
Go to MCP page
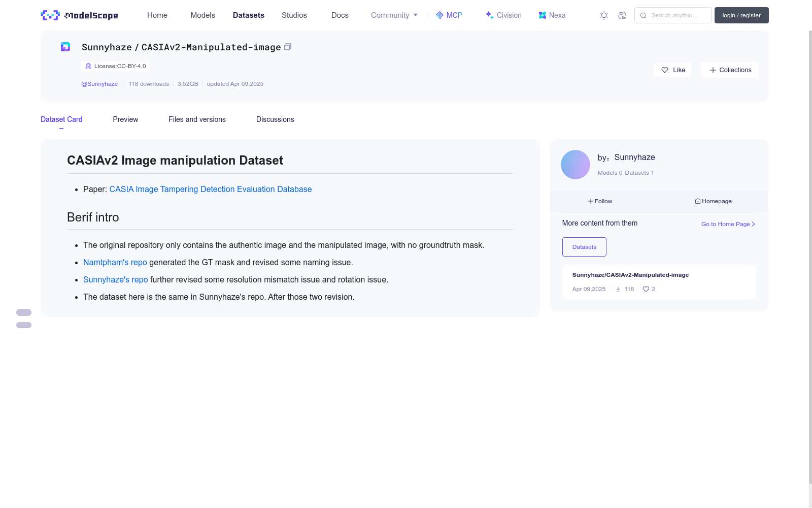point(449,15)
